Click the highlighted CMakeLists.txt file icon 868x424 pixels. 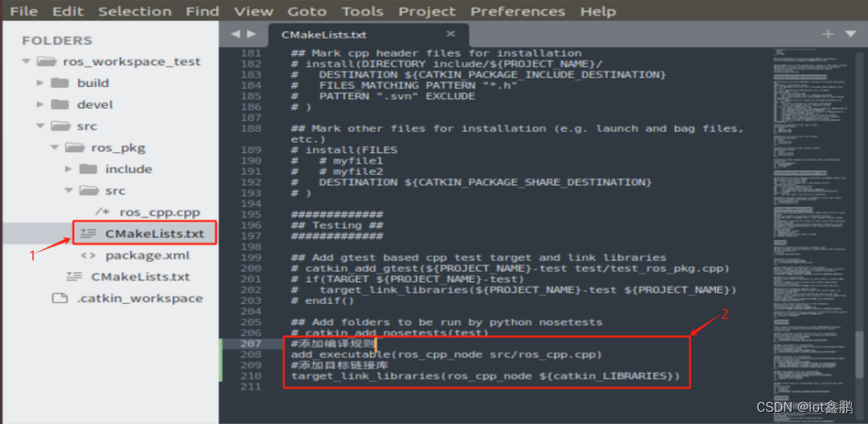click(x=88, y=234)
